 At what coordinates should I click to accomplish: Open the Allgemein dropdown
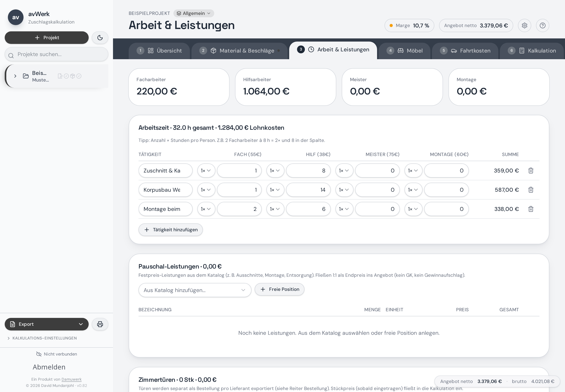click(x=194, y=13)
